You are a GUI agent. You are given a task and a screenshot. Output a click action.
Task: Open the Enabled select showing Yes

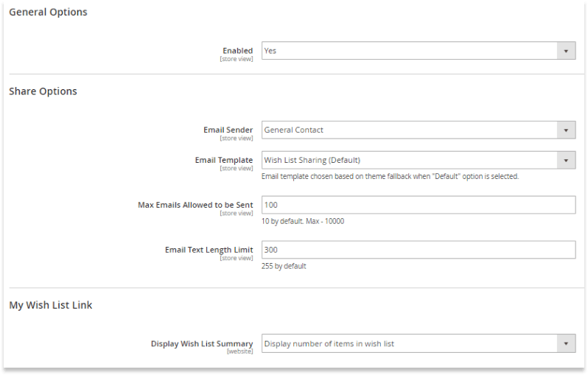419,51
